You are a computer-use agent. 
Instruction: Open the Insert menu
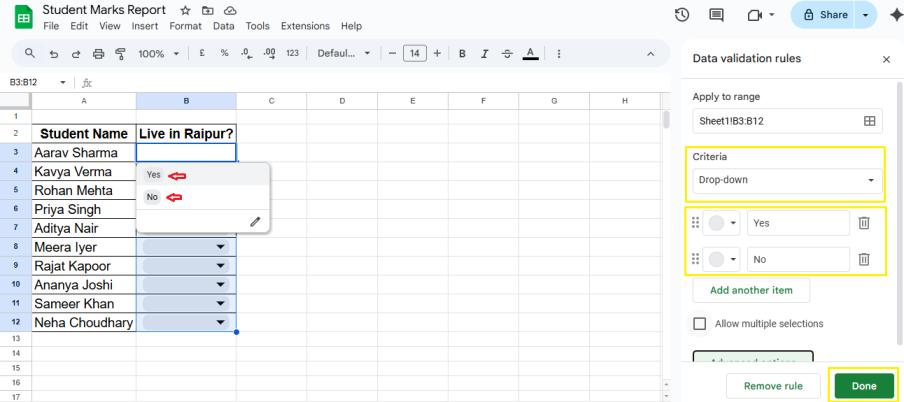tap(145, 26)
